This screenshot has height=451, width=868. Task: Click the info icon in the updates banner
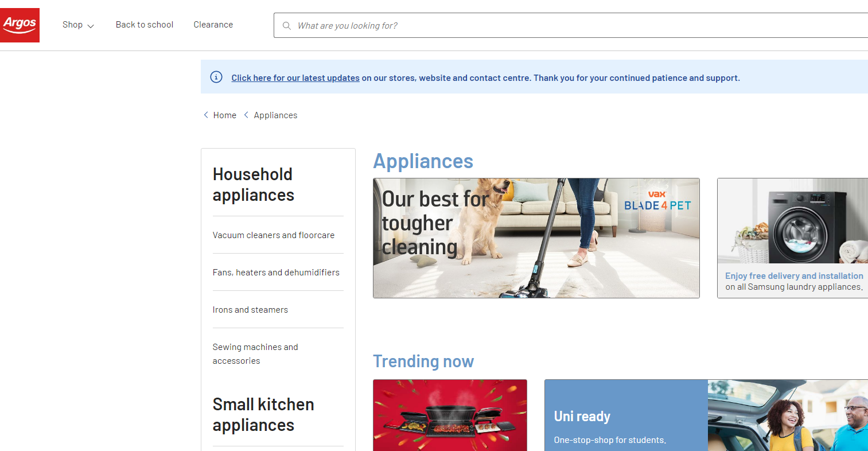point(216,77)
